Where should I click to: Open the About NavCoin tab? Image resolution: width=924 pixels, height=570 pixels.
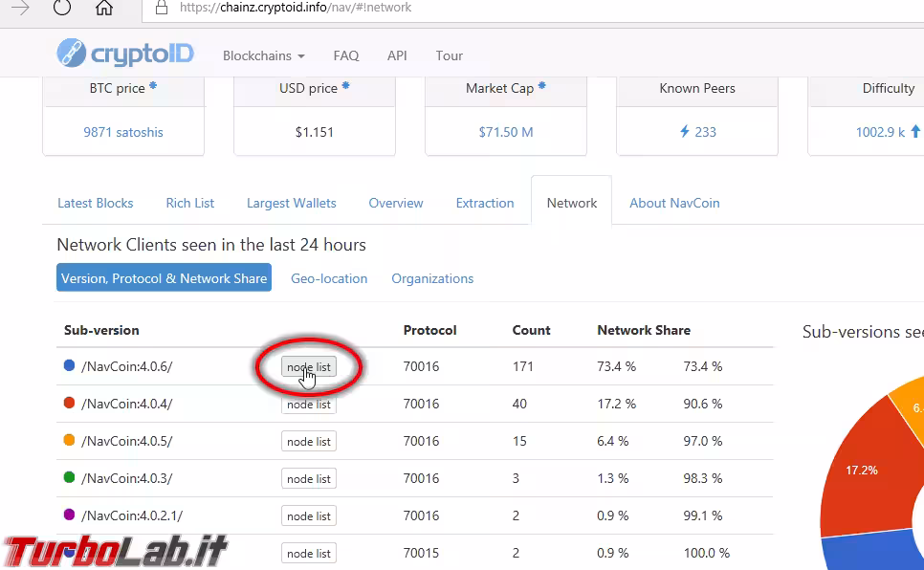pyautogui.click(x=674, y=203)
